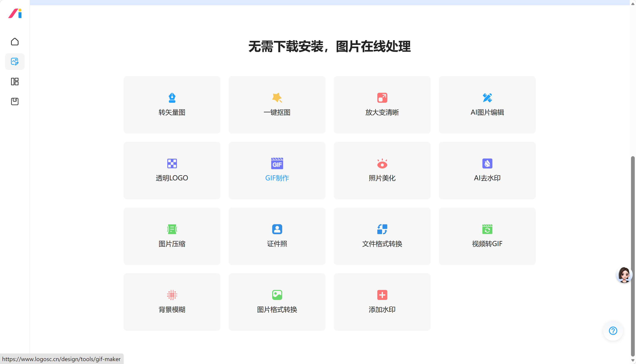Click the GIF clapper icon
This screenshot has height=364, width=636.
click(277, 163)
